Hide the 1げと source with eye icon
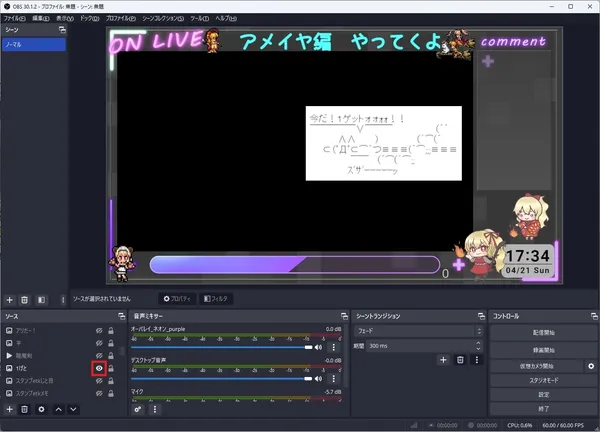The height and width of the screenshot is (432, 600). coord(99,368)
